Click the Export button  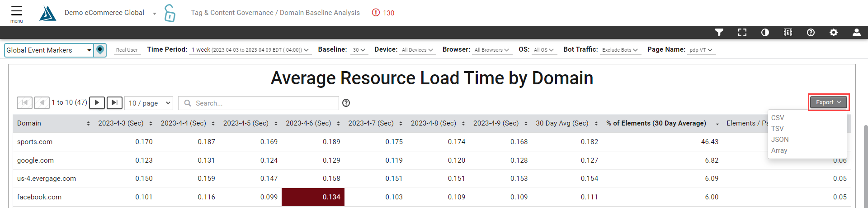tap(828, 102)
